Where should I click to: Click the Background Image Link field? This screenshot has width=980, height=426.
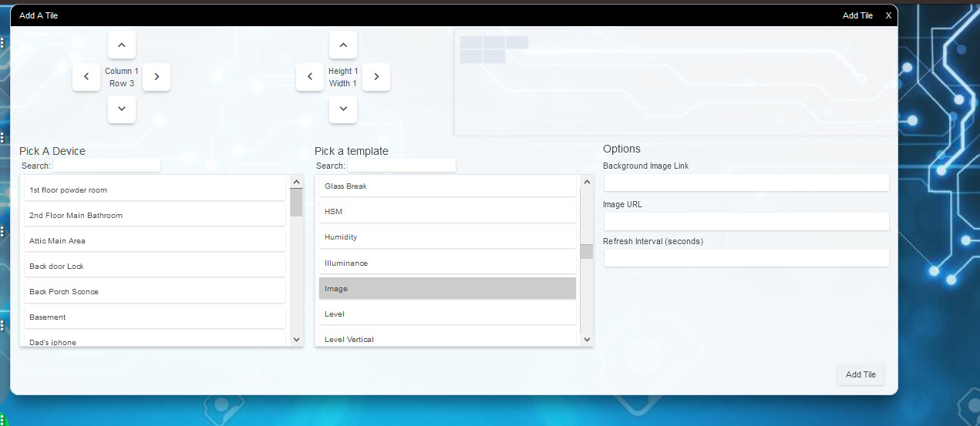click(746, 183)
